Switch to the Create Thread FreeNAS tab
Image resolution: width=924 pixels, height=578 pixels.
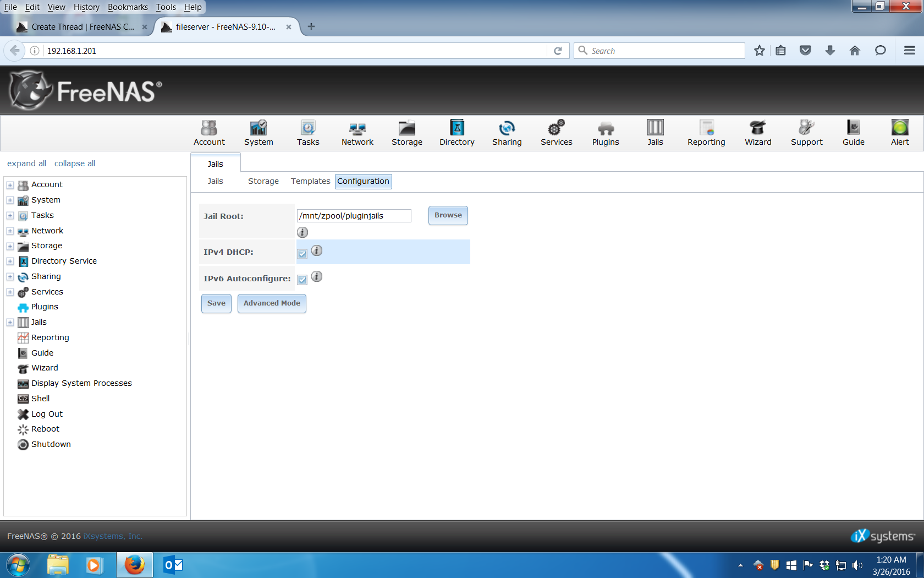[x=82, y=26]
